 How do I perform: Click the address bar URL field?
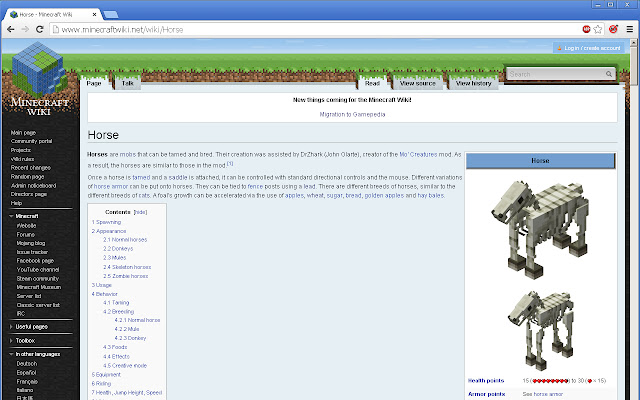point(314,29)
